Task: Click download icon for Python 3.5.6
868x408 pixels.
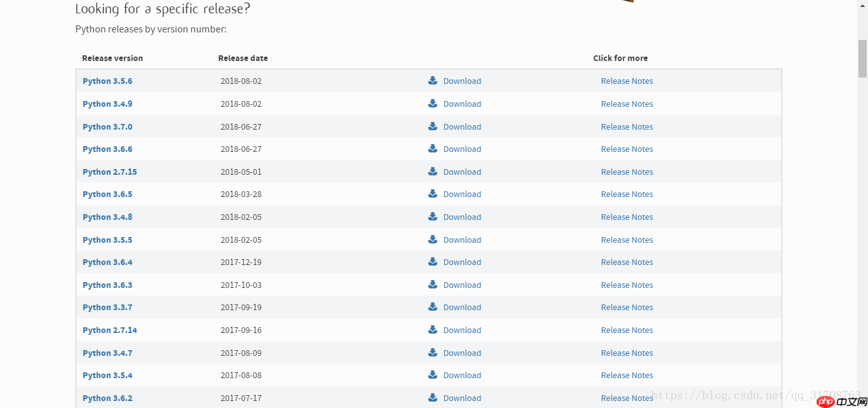Action: (433, 81)
